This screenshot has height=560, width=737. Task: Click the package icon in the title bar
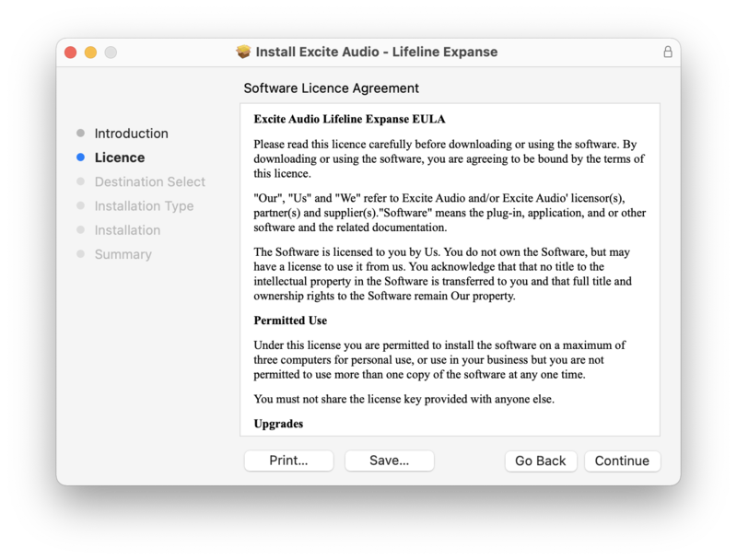coord(243,52)
